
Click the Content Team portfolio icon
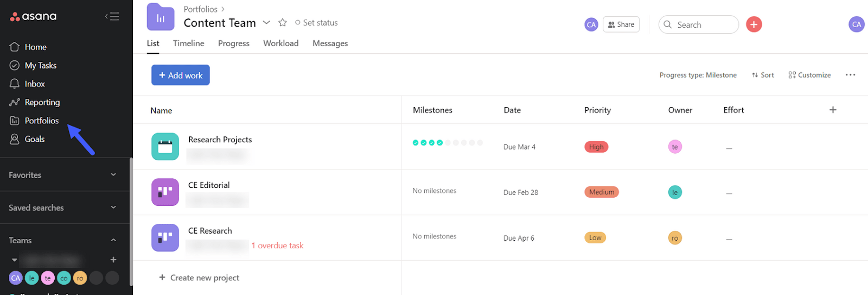(x=161, y=17)
